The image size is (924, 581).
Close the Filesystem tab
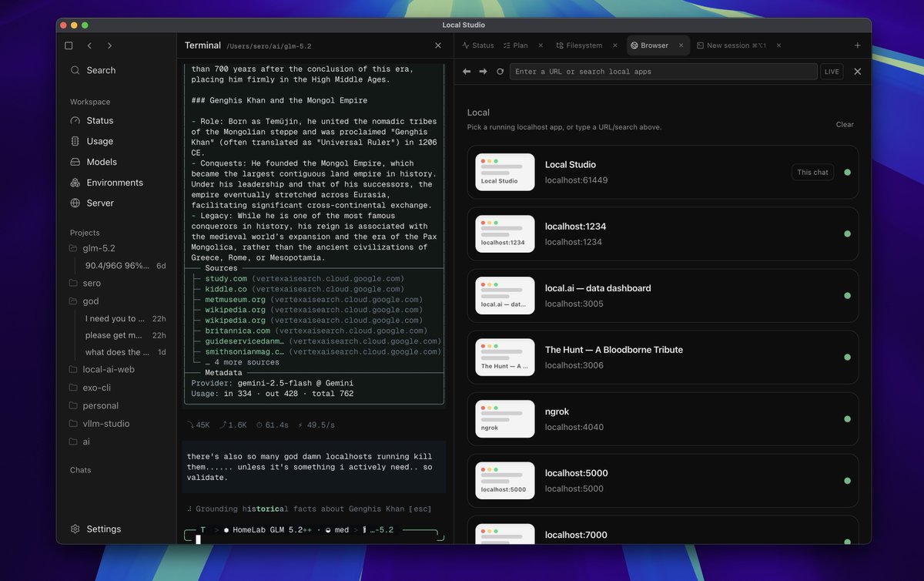click(614, 45)
